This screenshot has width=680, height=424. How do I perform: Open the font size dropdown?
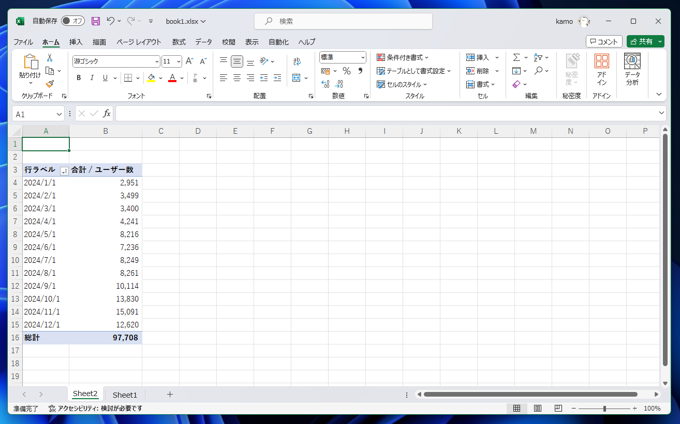[179, 62]
